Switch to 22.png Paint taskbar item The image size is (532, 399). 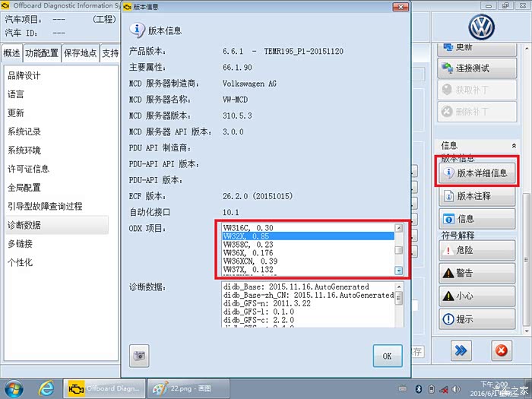coord(188,388)
